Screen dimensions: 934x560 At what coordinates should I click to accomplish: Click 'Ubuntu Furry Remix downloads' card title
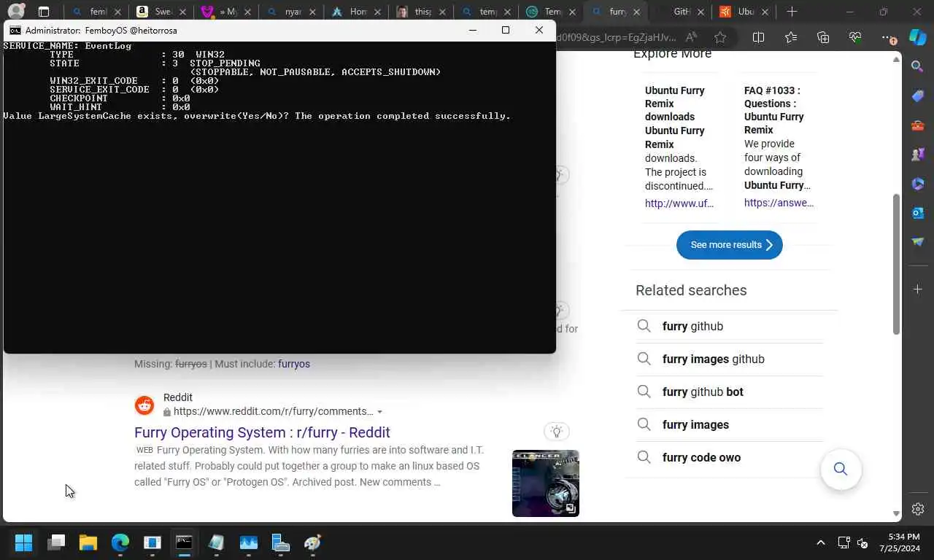(x=675, y=117)
